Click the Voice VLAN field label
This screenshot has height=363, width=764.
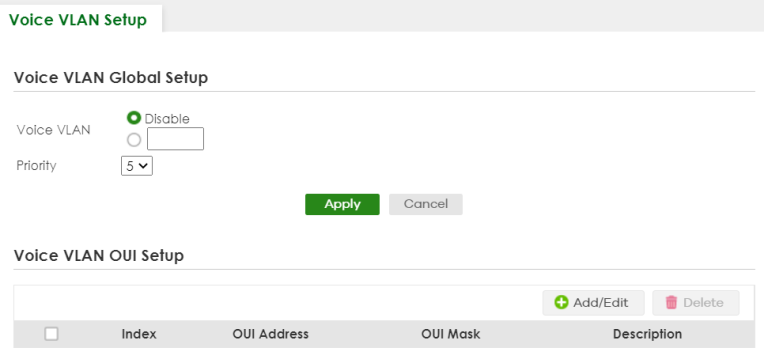[54, 130]
